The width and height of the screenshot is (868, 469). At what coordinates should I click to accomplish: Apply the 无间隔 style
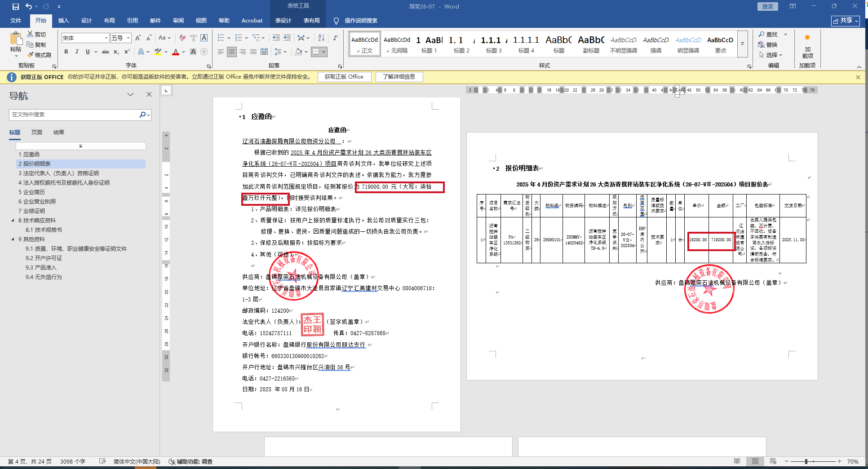pyautogui.click(x=397, y=44)
